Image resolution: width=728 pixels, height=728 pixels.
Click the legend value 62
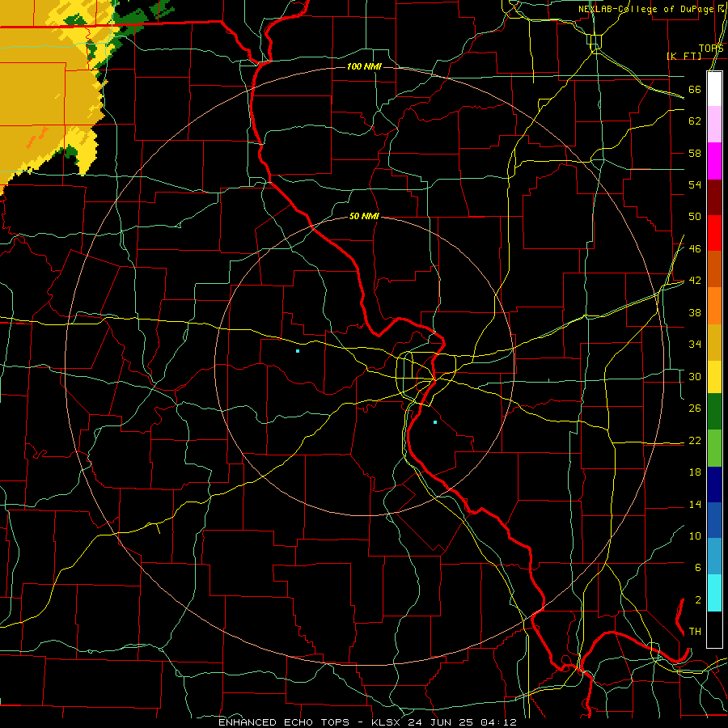695,121
